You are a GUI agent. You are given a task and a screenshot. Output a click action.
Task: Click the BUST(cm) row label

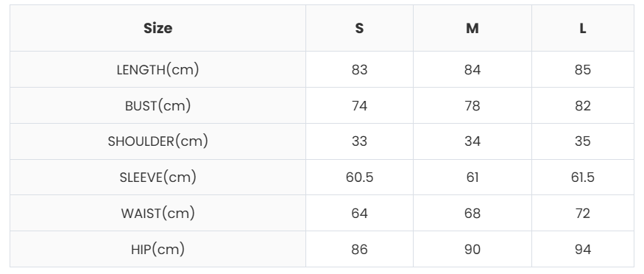coord(158,105)
